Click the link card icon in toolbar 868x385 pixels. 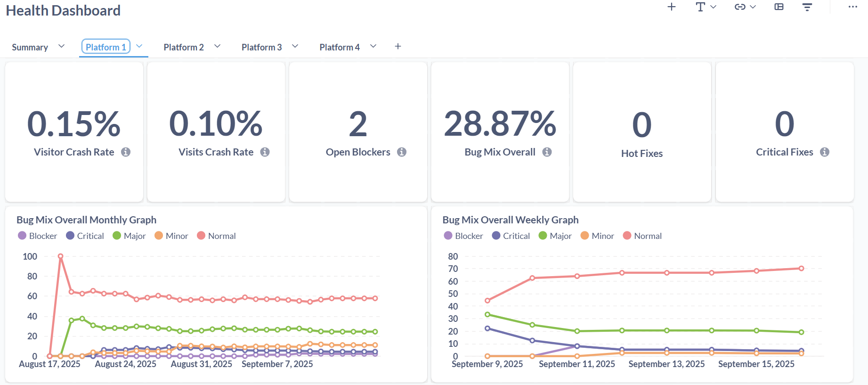740,7
